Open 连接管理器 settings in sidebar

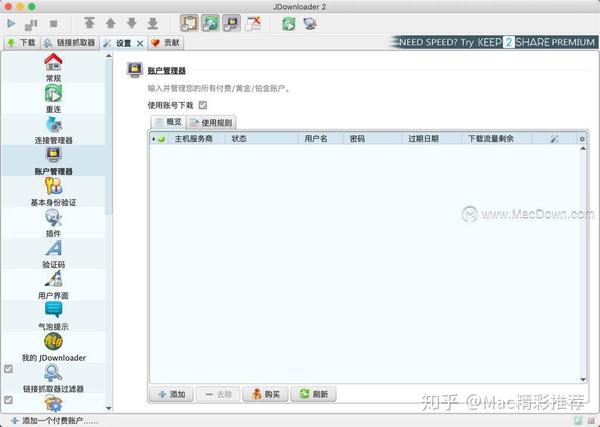53,130
